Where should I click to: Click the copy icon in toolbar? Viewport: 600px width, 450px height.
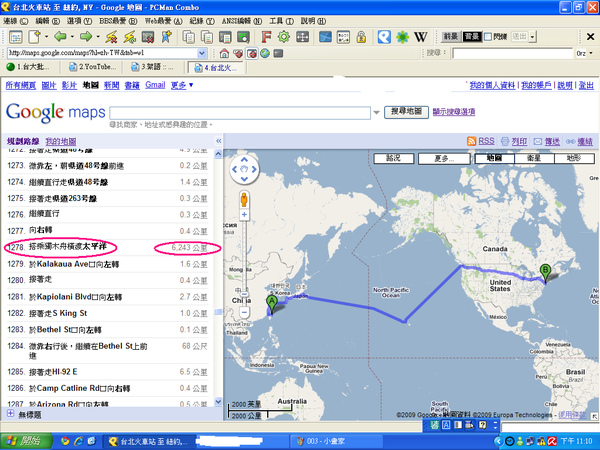click(x=189, y=37)
